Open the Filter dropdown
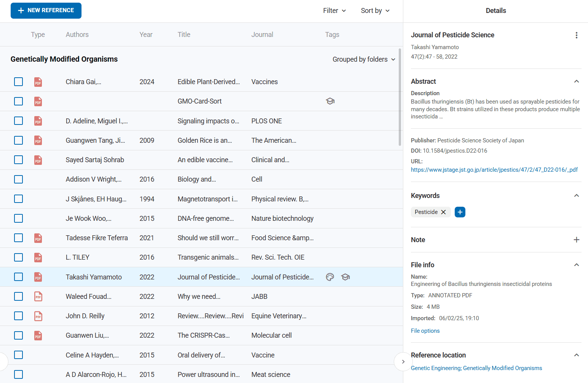 (x=334, y=11)
